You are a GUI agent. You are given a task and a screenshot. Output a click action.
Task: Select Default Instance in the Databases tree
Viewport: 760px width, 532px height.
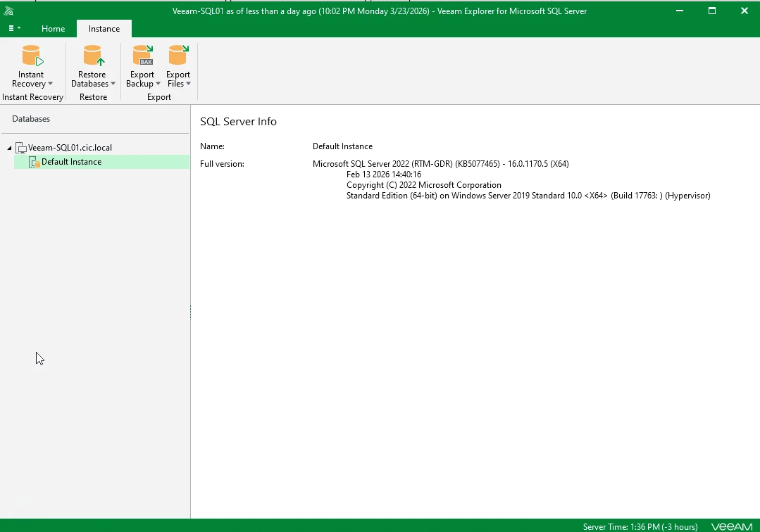pos(71,162)
